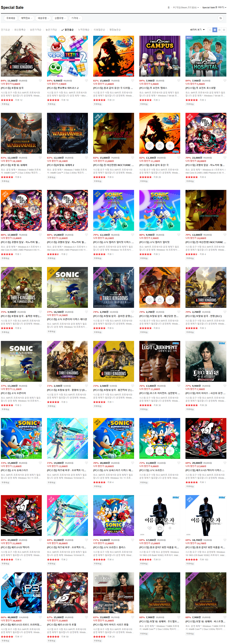Open 투 포인트 캠퍼스 product title link
Screen dimensions: 248x644
[153, 88]
